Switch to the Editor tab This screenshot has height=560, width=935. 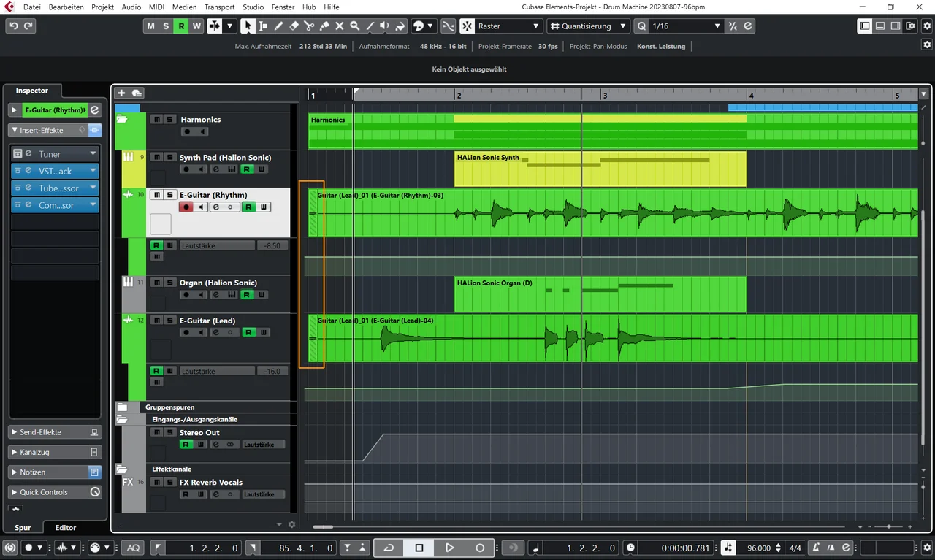66,527
